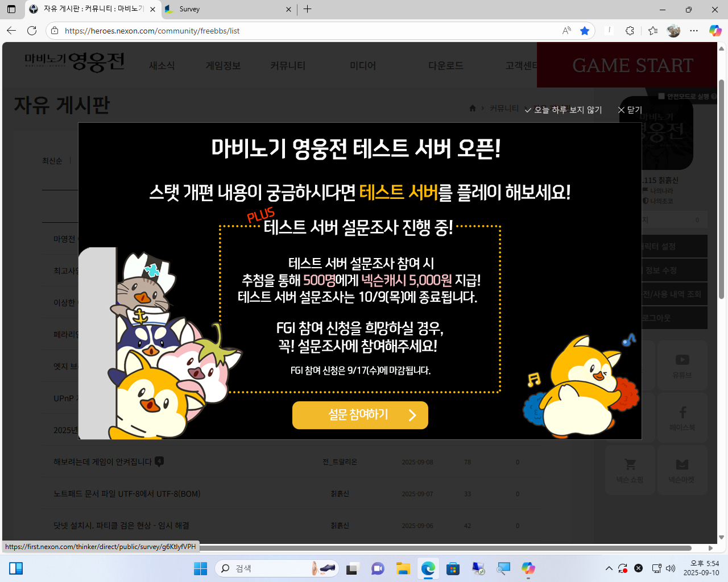Close the popup with '닫기' button
728x582 pixels.
point(630,110)
